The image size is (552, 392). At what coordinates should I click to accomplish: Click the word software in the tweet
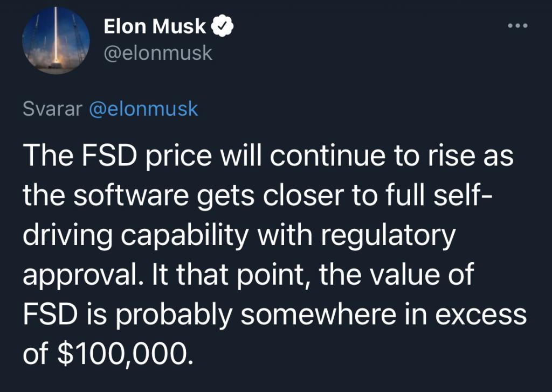pyautogui.click(x=131, y=195)
